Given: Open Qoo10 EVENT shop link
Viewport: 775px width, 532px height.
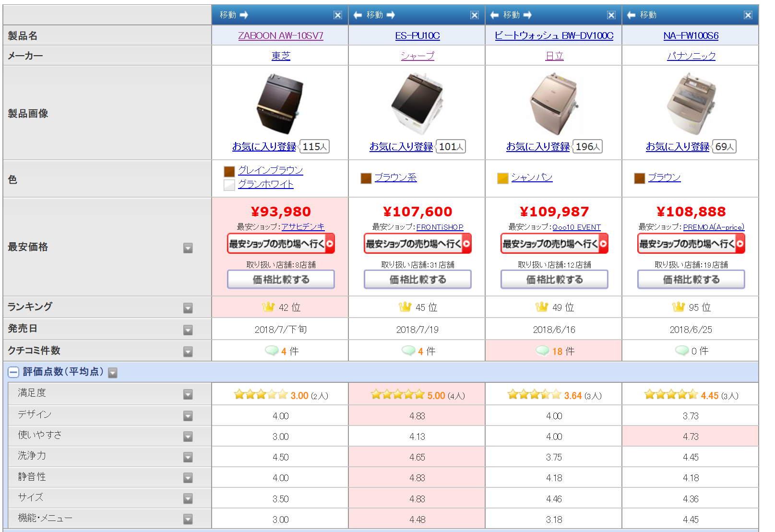Looking at the screenshot, I should 576,227.
